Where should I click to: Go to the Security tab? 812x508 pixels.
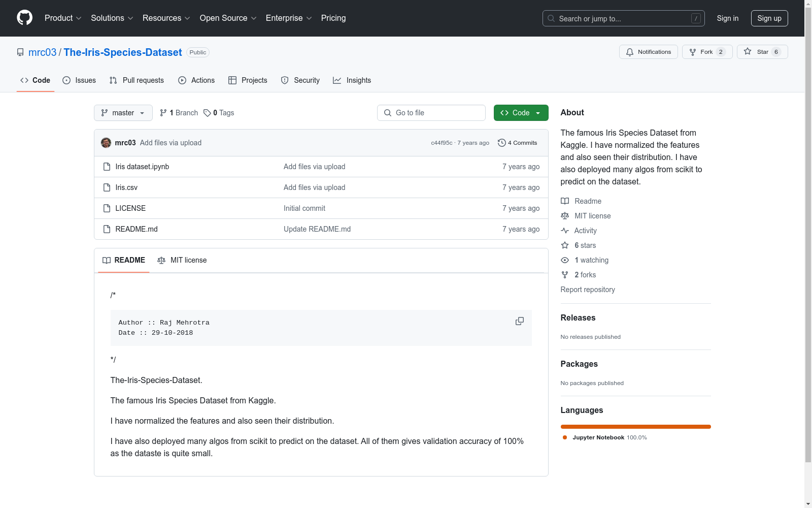[x=300, y=80]
